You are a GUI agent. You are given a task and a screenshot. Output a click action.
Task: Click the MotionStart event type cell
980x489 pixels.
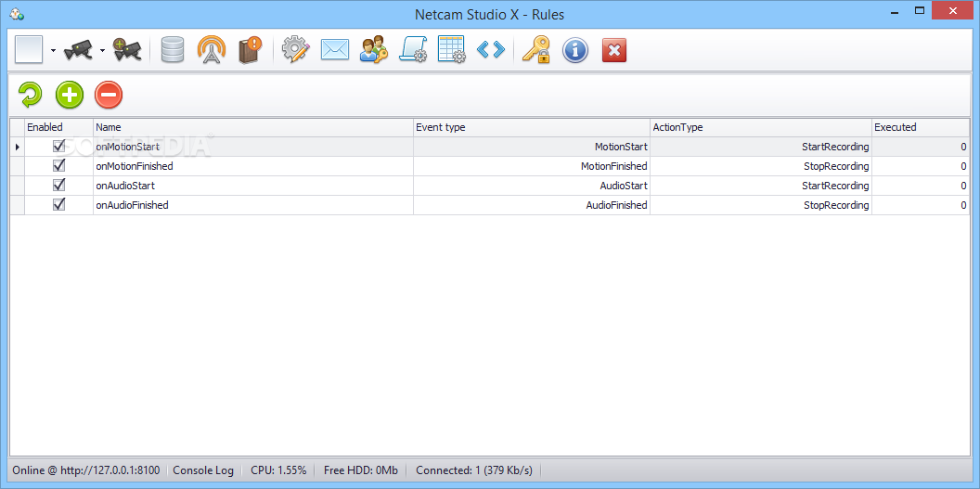[x=532, y=147]
